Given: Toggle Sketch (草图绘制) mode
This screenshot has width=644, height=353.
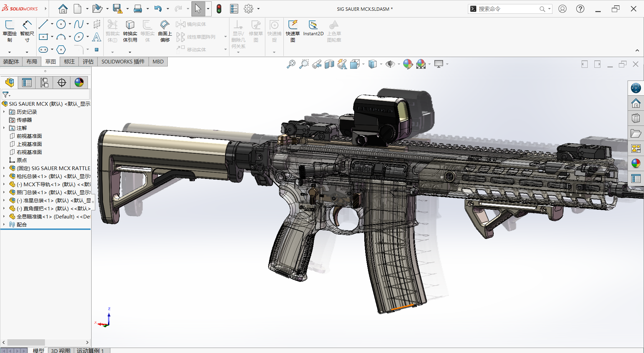Looking at the screenshot, I should point(9,31).
